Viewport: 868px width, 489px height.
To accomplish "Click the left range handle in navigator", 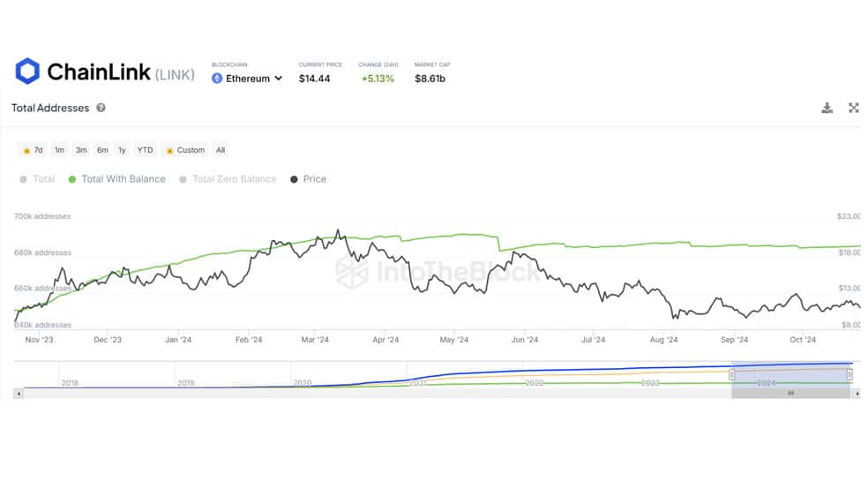I will click(x=732, y=375).
